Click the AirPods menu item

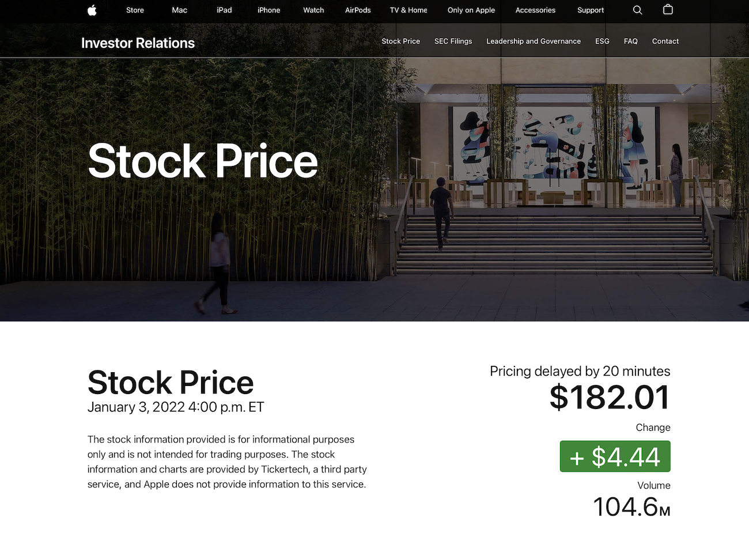coord(358,10)
